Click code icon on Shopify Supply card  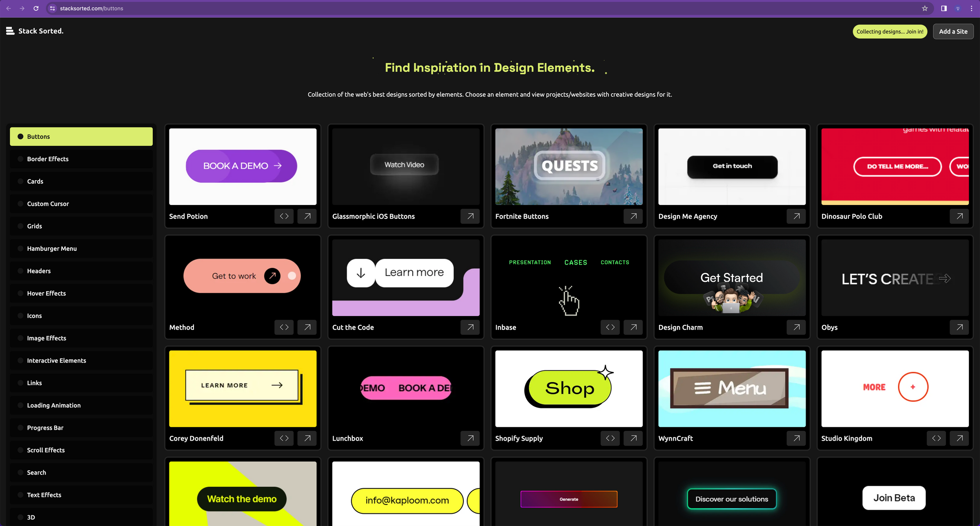click(610, 438)
